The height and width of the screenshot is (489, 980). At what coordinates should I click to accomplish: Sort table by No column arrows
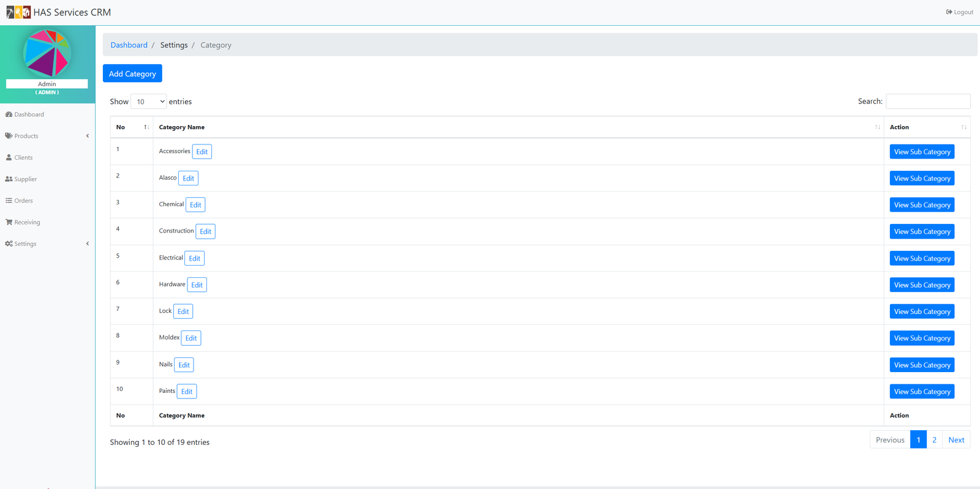146,127
